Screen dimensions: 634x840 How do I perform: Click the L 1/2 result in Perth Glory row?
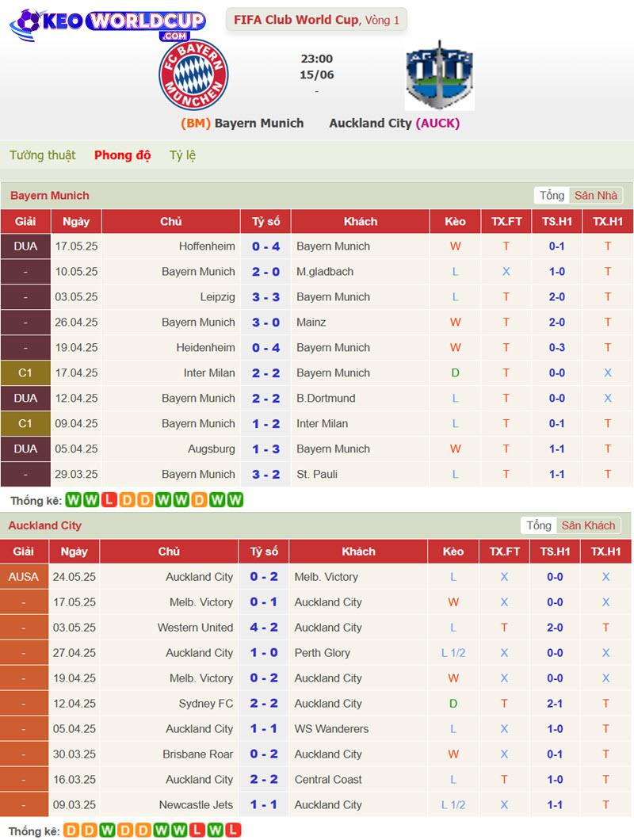point(453,653)
